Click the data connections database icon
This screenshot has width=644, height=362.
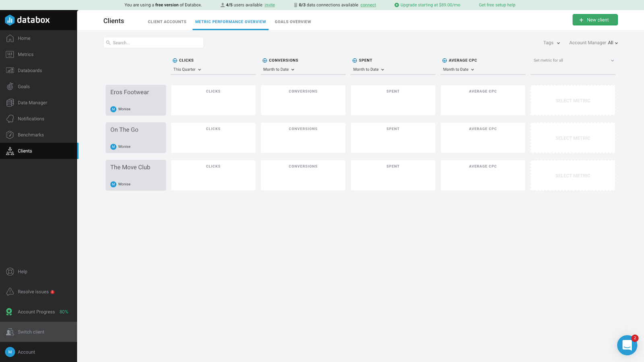point(295,5)
